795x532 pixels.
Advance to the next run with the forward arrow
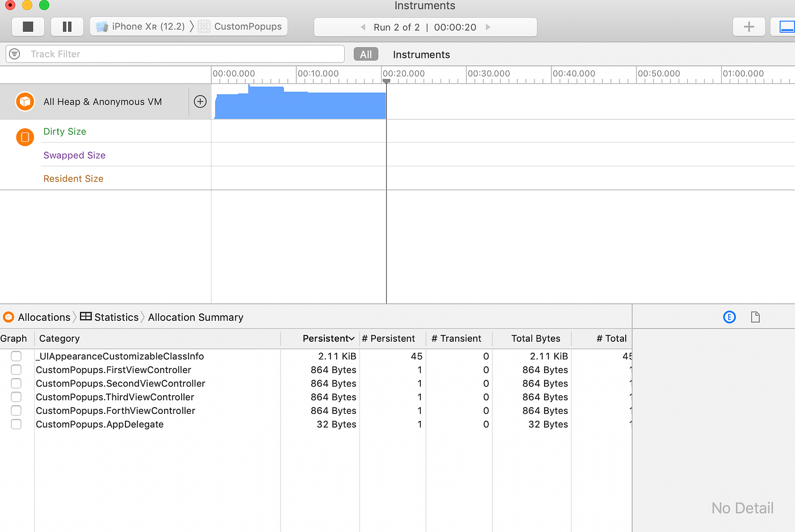(x=487, y=27)
